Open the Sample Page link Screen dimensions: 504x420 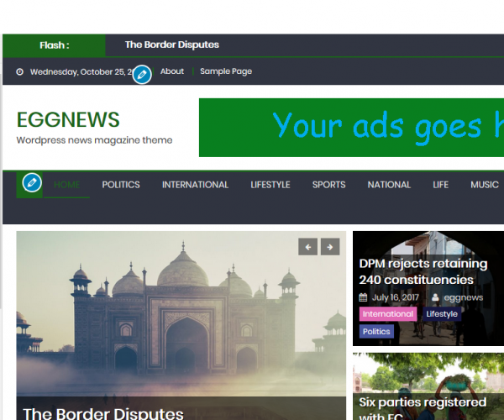[226, 71]
